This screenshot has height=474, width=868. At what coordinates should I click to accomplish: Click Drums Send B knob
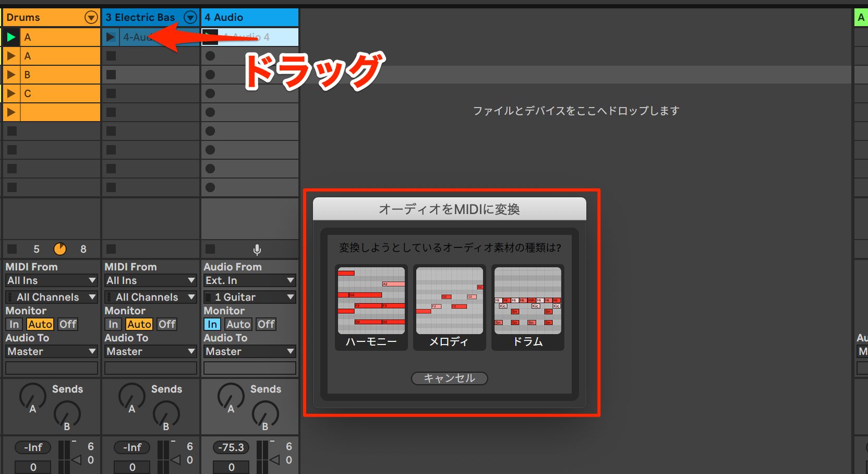tap(67, 414)
